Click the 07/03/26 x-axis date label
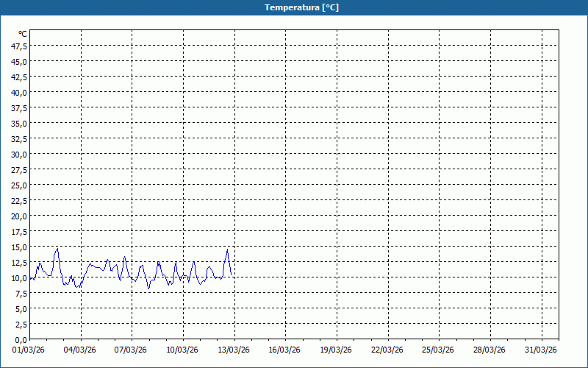The height and width of the screenshot is (368, 588). pos(132,350)
